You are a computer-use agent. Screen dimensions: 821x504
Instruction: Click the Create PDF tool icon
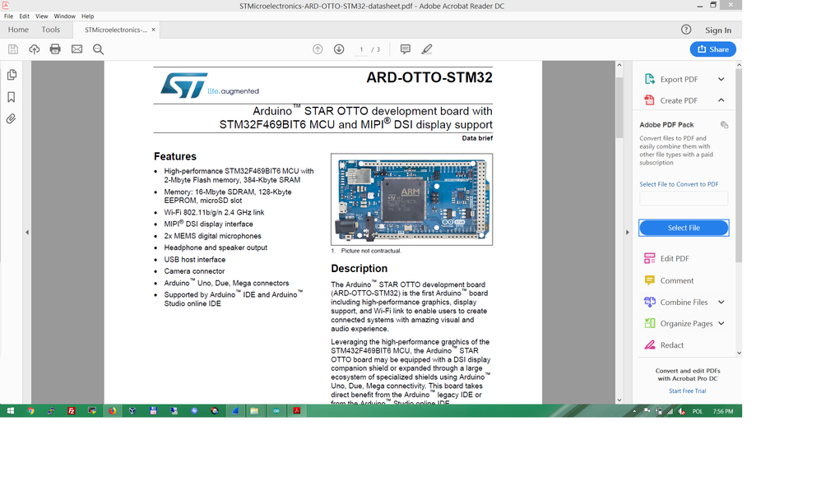pos(650,100)
